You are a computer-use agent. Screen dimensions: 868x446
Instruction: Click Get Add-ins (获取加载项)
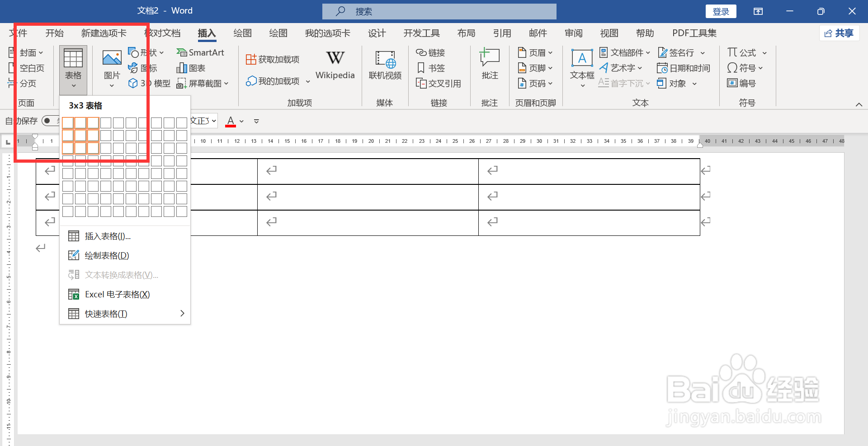point(273,59)
